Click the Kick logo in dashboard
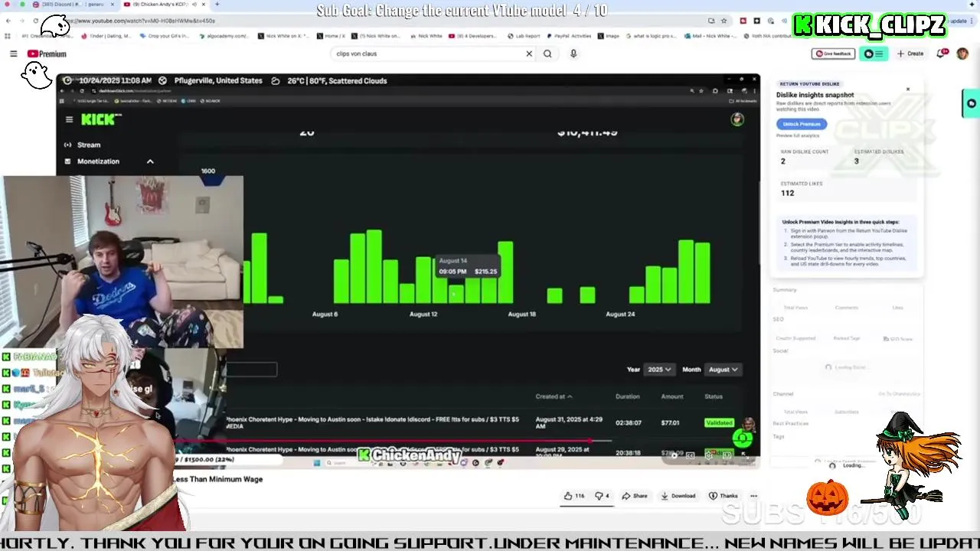This screenshot has height=551, width=980. (101, 119)
